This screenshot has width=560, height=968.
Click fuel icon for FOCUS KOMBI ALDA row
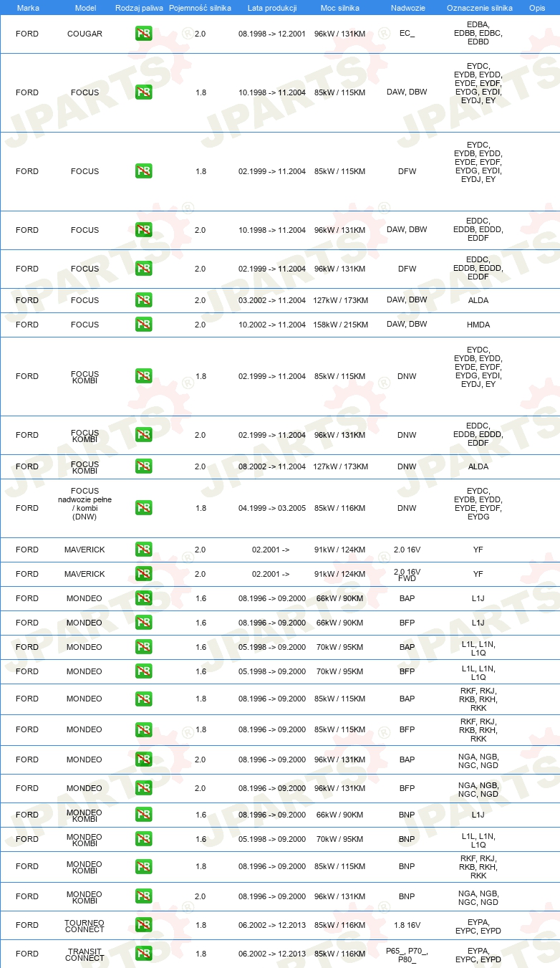[144, 466]
